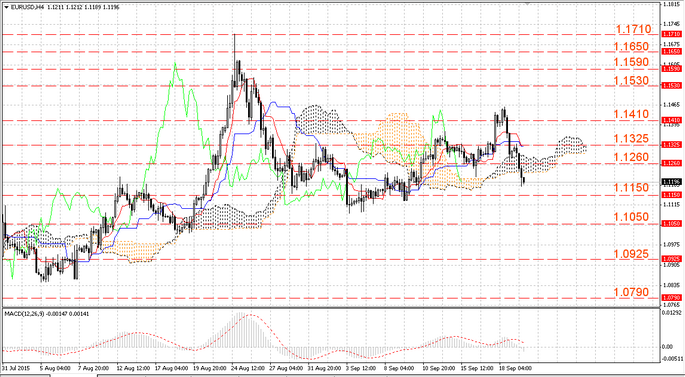Click the red 1.1710 price axis tag
The width and height of the screenshot is (685, 377).
coord(671,34)
